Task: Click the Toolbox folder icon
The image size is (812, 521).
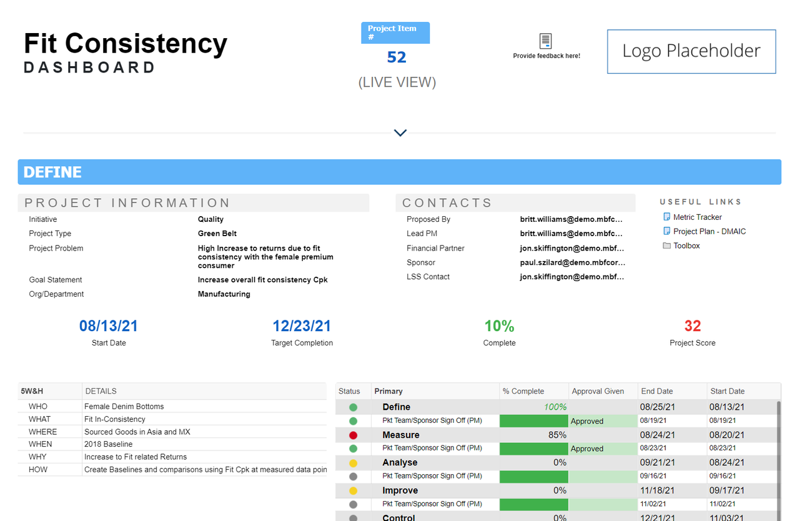Action: [666, 246]
